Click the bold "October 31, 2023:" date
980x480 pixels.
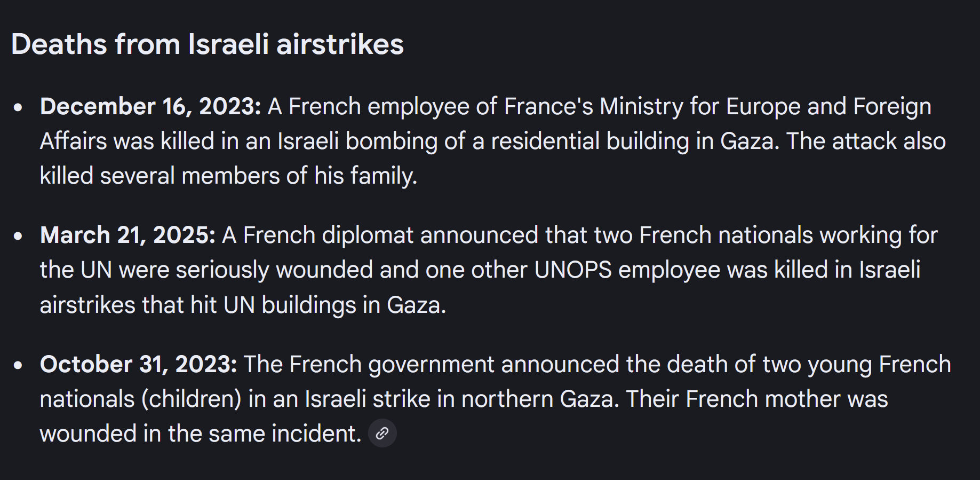138,365
